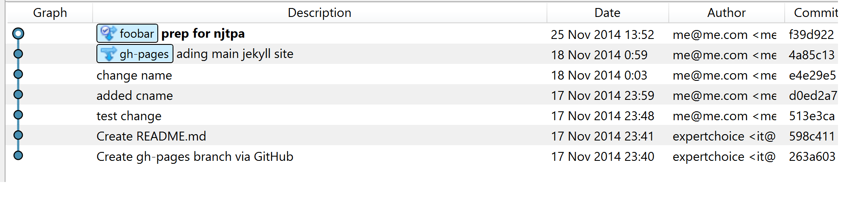Select the gh-pages branch label
This screenshot has width=868, height=204.
(x=144, y=54)
